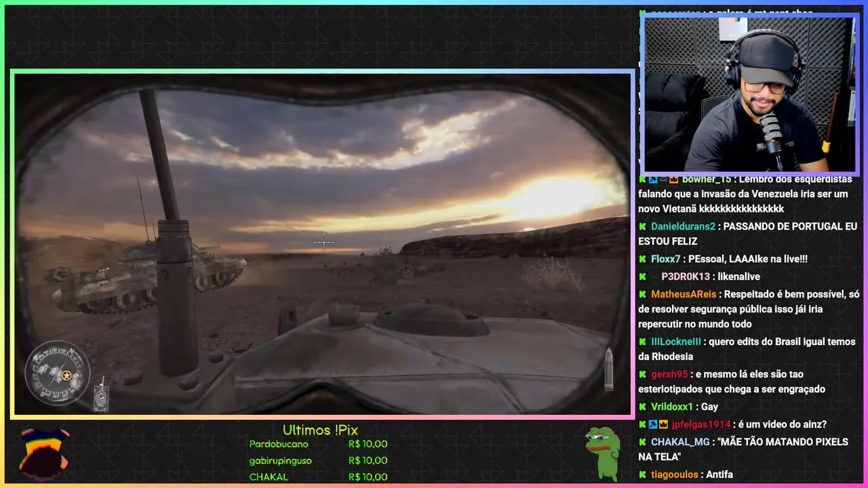Click the orange badge next to jpfelgas1914

coord(664,424)
